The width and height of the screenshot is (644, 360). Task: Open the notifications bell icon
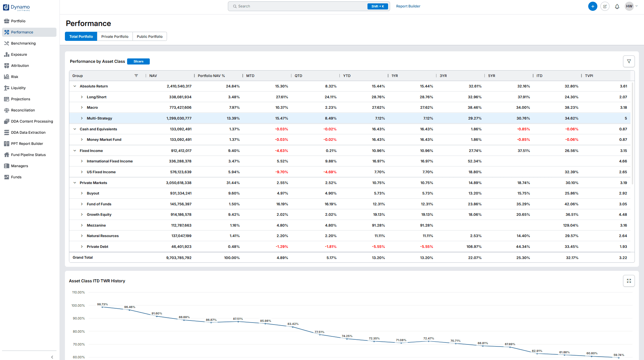[x=617, y=6]
